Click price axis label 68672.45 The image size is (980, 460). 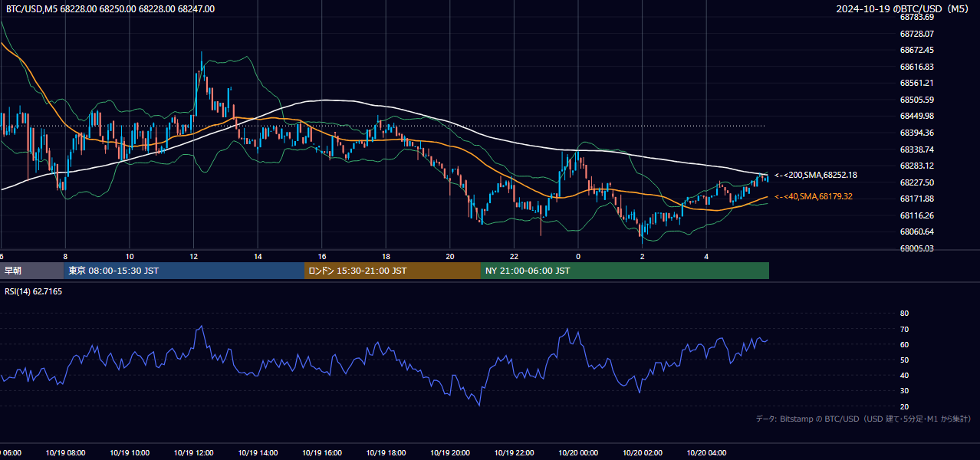point(917,50)
